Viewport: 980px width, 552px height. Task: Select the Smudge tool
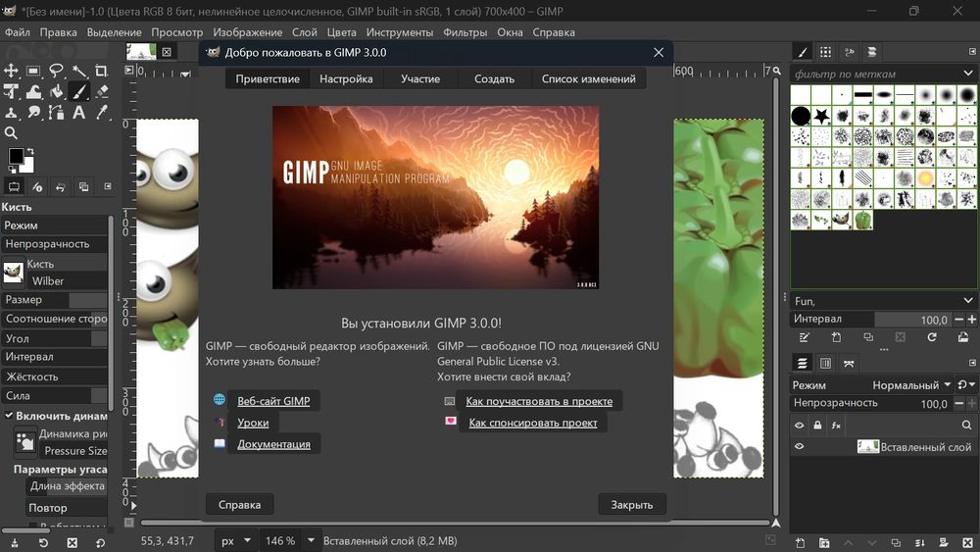[x=33, y=113]
